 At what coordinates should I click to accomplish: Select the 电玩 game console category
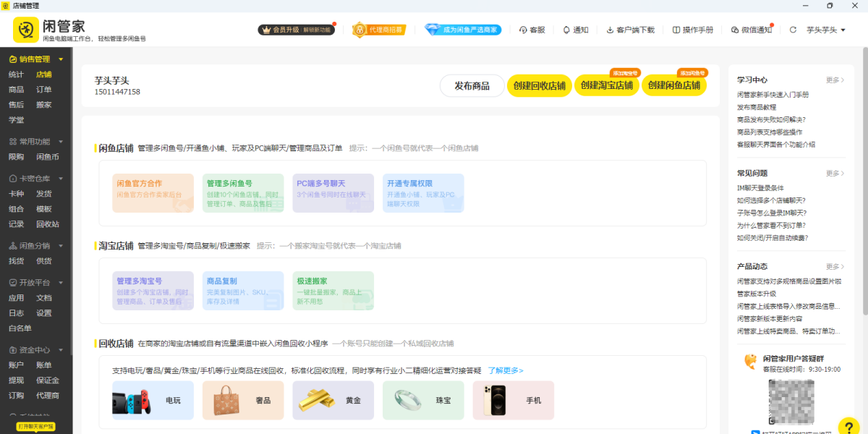[x=153, y=400]
